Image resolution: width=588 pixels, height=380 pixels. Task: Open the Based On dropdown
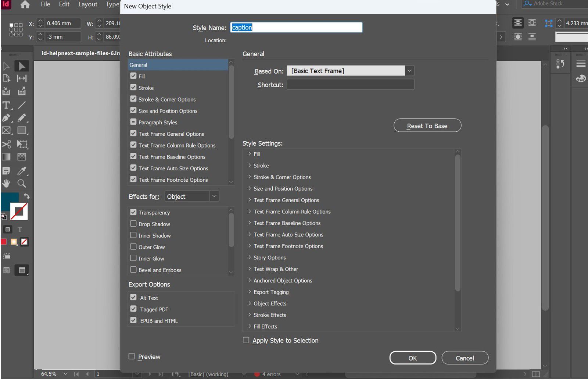coord(409,71)
